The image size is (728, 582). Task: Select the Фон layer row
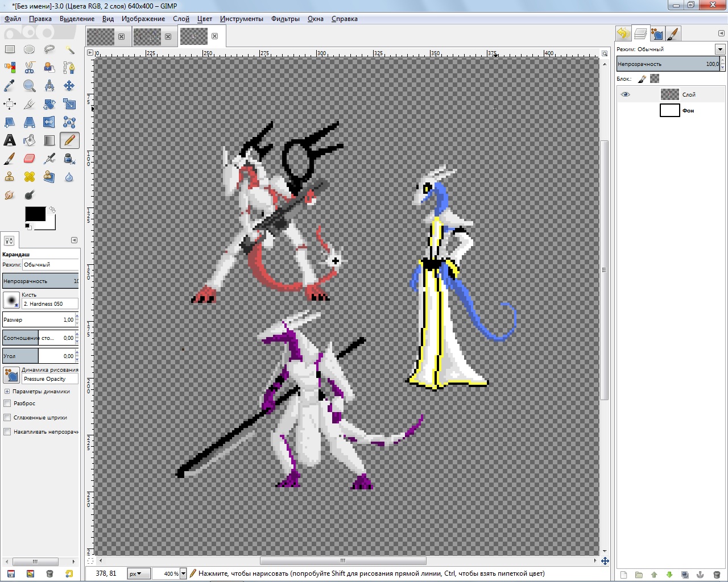671,110
